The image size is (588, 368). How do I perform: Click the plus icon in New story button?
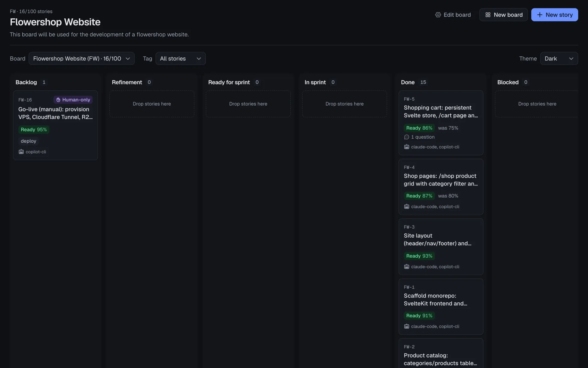pyautogui.click(x=540, y=15)
